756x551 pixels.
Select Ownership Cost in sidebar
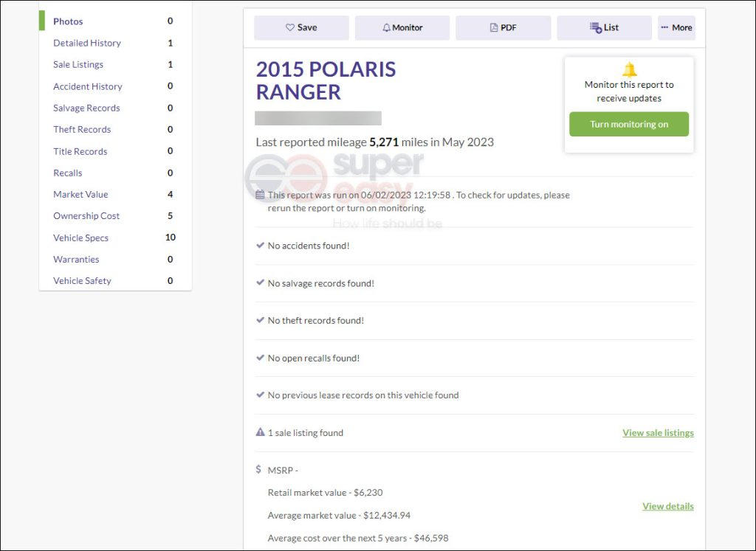point(86,216)
